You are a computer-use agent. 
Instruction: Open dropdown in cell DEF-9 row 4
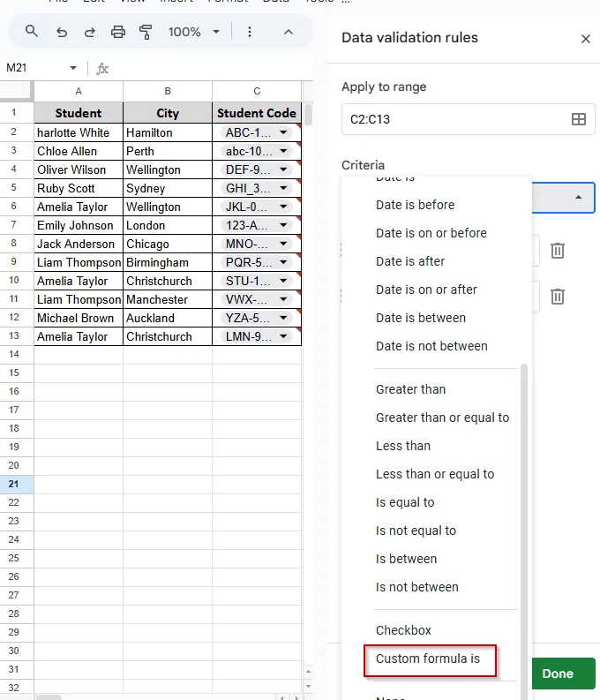click(283, 169)
